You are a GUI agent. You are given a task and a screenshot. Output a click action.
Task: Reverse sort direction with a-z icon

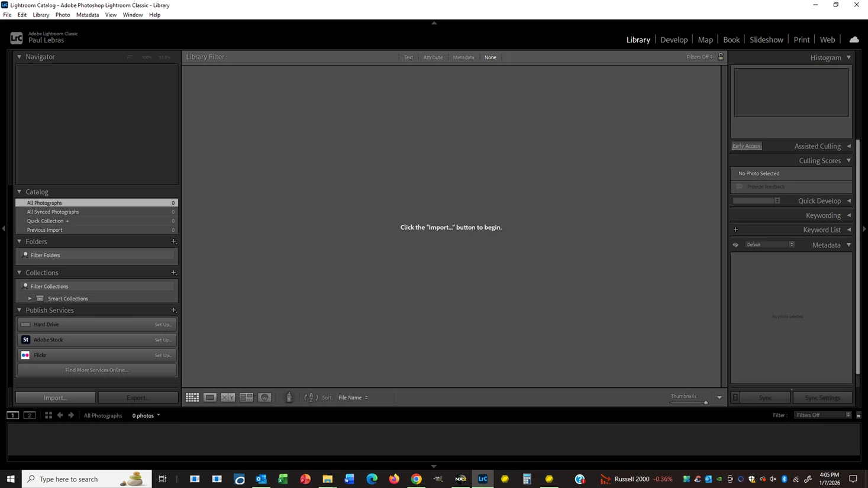coord(311,397)
